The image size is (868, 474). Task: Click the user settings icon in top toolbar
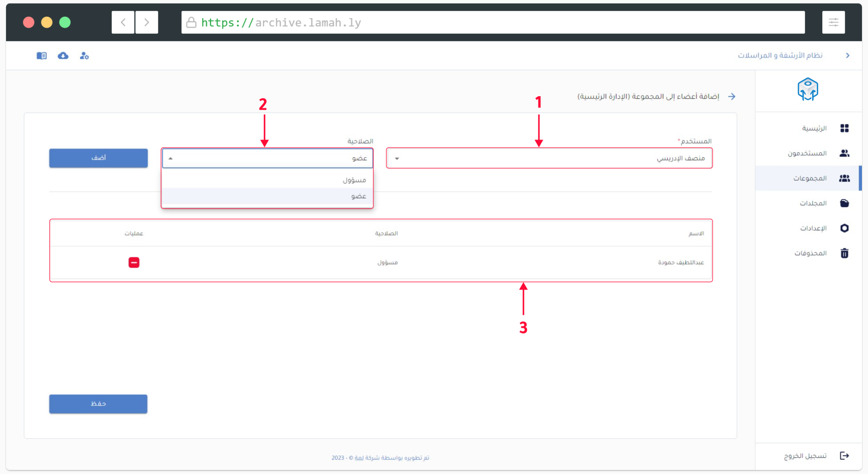pyautogui.click(x=85, y=56)
